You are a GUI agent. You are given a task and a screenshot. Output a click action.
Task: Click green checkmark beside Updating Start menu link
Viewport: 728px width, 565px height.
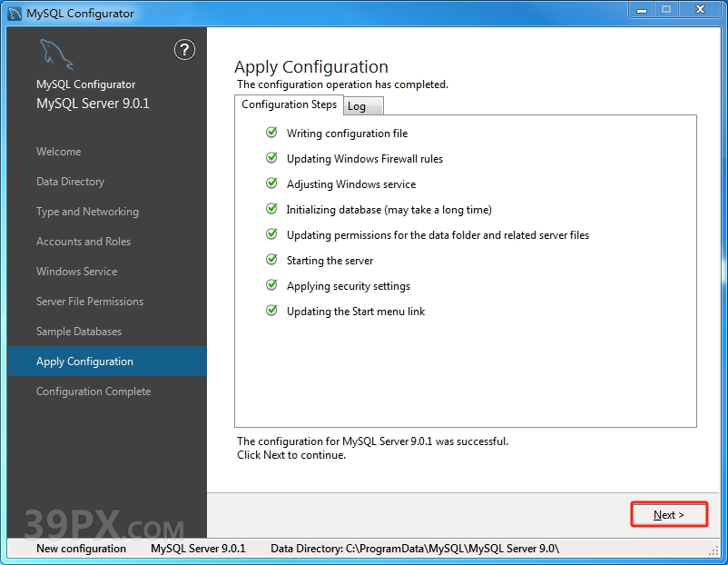coord(271,311)
